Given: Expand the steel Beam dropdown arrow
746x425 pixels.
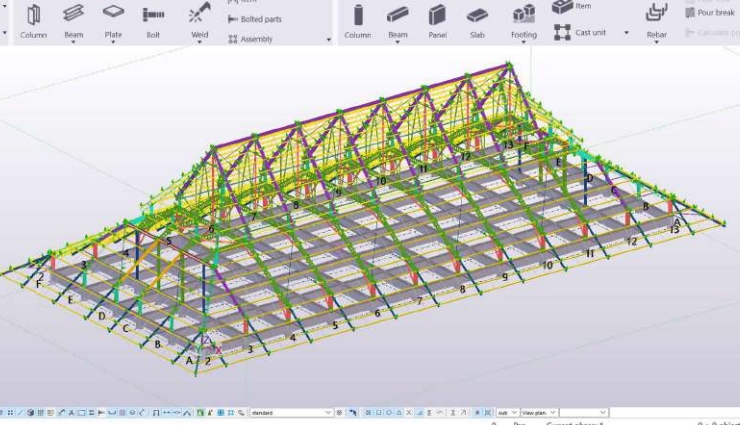Looking at the screenshot, I should [x=73, y=42].
